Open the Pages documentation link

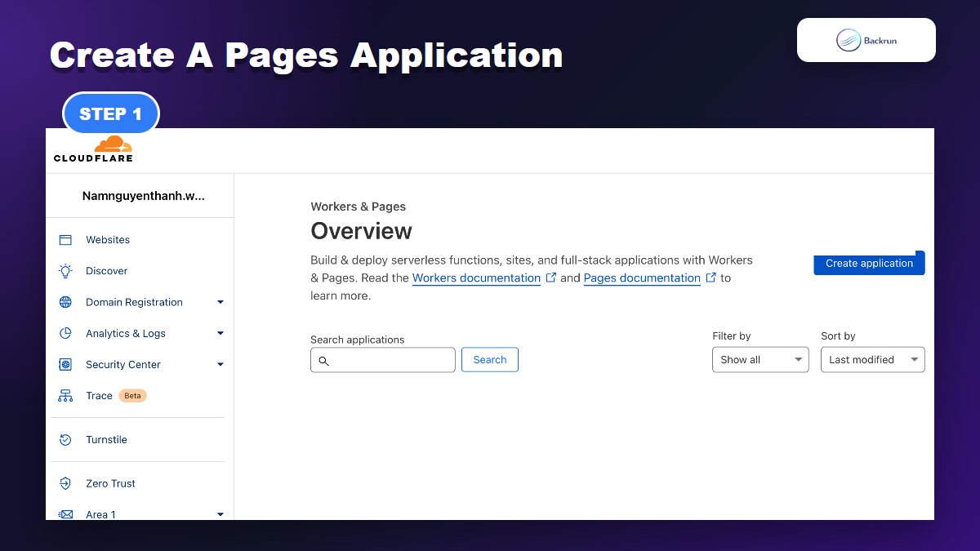click(642, 278)
